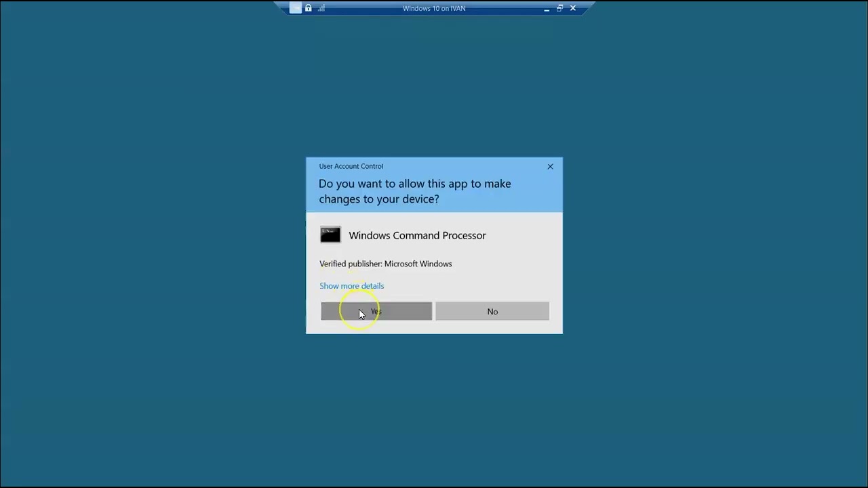
Task: Click the pin icon on the connection bar
Action: [x=295, y=8]
